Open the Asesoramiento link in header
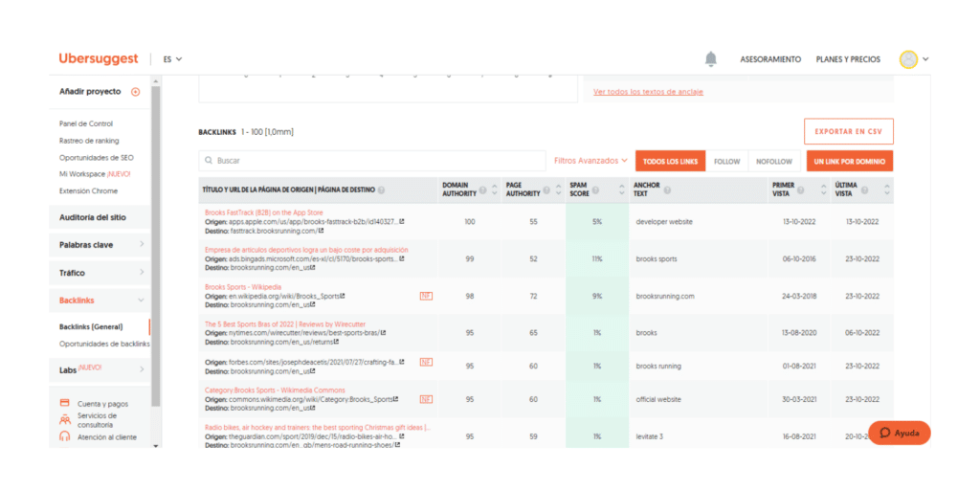980x490 pixels. pyautogui.click(x=770, y=59)
